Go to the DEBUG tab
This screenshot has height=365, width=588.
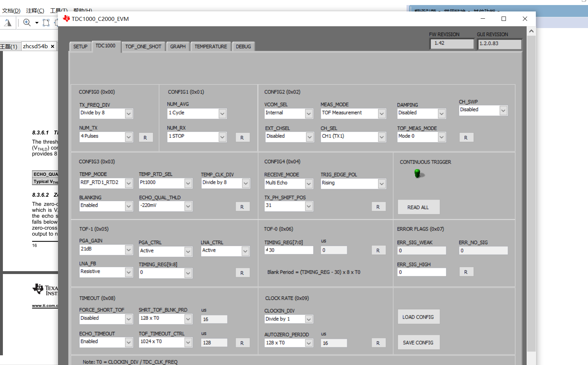(243, 47)
